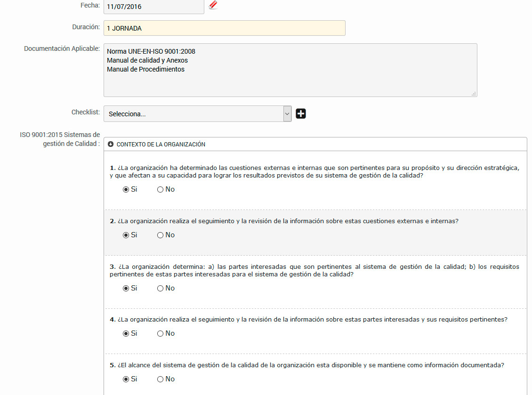The width and height of the screenshot is (532, 395).
Task: Click the Fecha date field 11/07/2016
Action: coord(153,7)
